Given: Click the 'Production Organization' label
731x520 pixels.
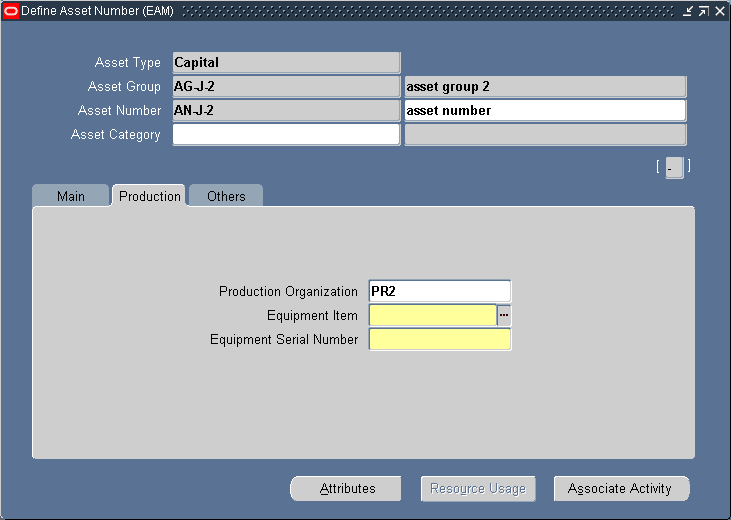Looking at the screenshot, I should click(x=288, y=291).
